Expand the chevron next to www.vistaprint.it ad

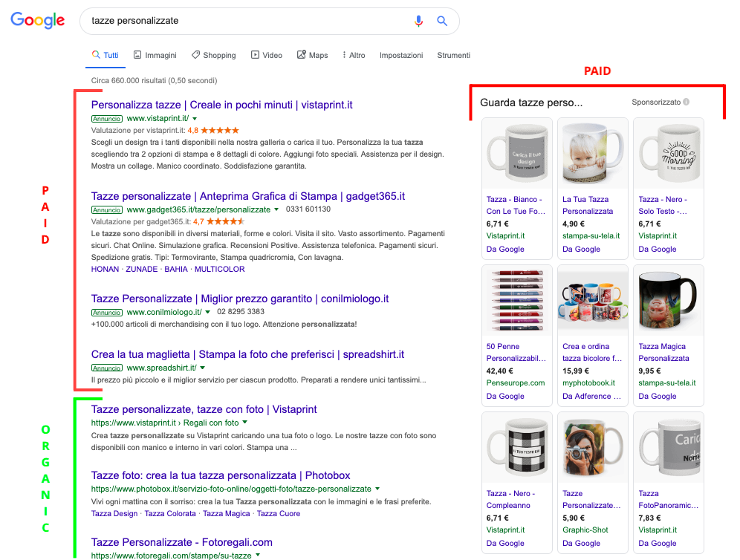tap(194, 118)
